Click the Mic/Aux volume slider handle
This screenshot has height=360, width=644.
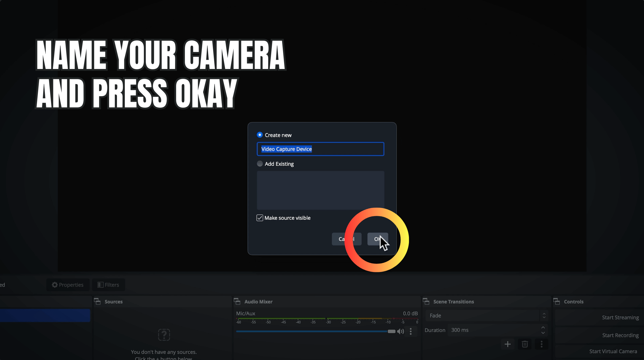pos(391,331)
